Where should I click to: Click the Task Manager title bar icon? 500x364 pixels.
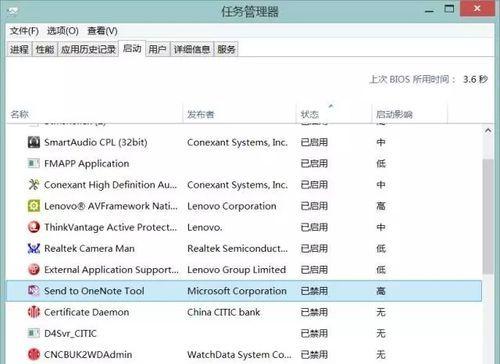[x=12, y=12]
